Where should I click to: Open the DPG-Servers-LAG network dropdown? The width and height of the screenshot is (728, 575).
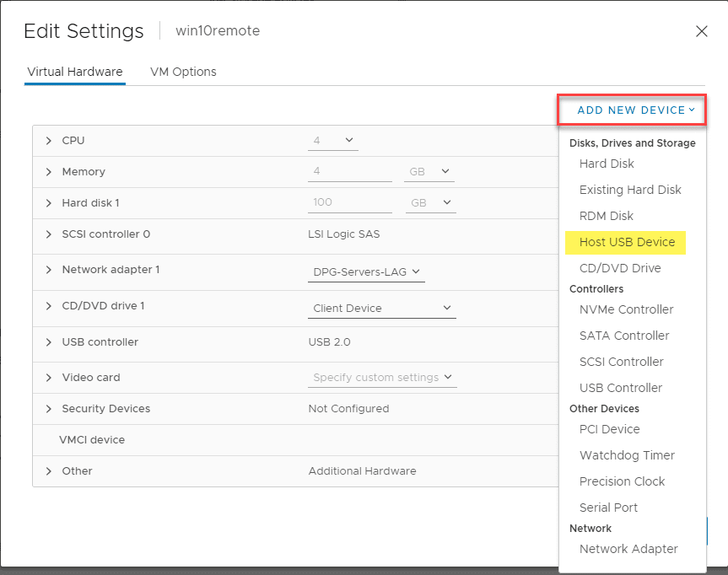tap(367, 271)
